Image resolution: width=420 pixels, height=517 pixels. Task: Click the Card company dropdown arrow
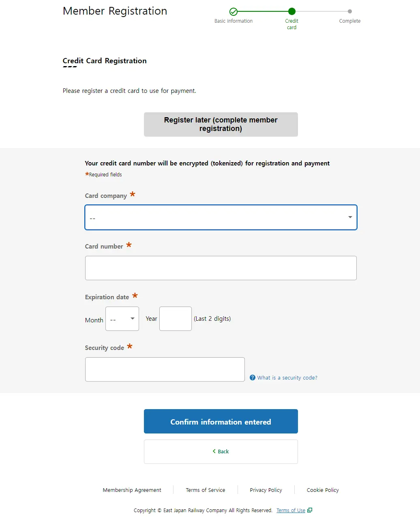(x=350, y=217)
